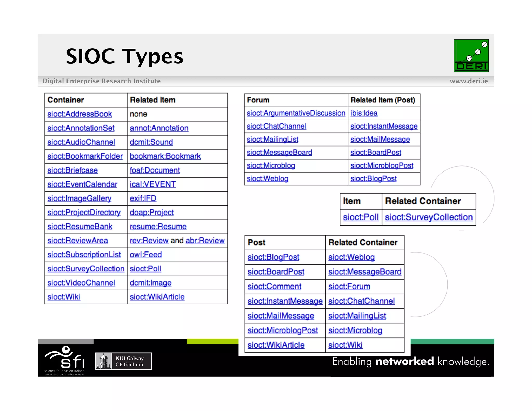Follow sioct:SurveyCollection in the Item table
Viewport: 532px width, 411px height.
[429, 217]
